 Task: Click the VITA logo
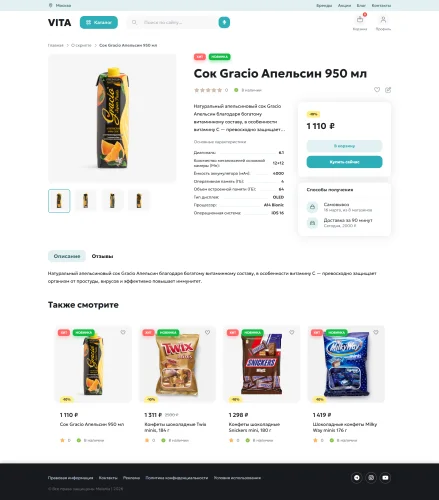[59, 23]
